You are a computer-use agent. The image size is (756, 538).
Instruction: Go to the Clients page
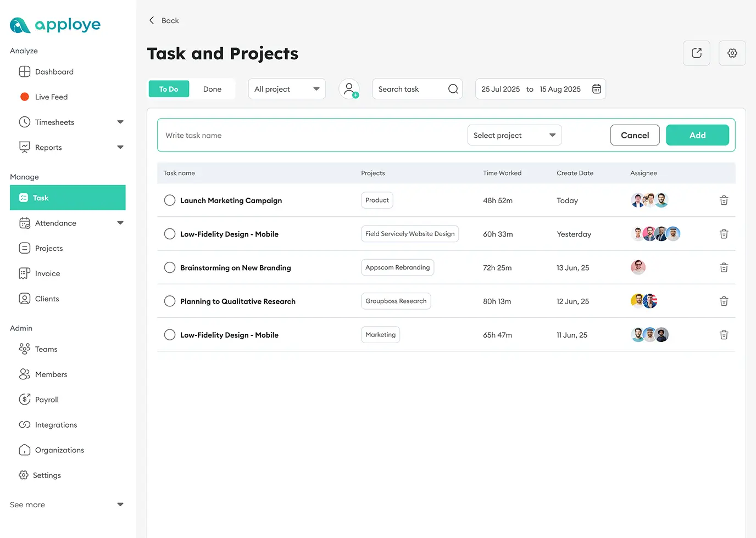(47, 298)
